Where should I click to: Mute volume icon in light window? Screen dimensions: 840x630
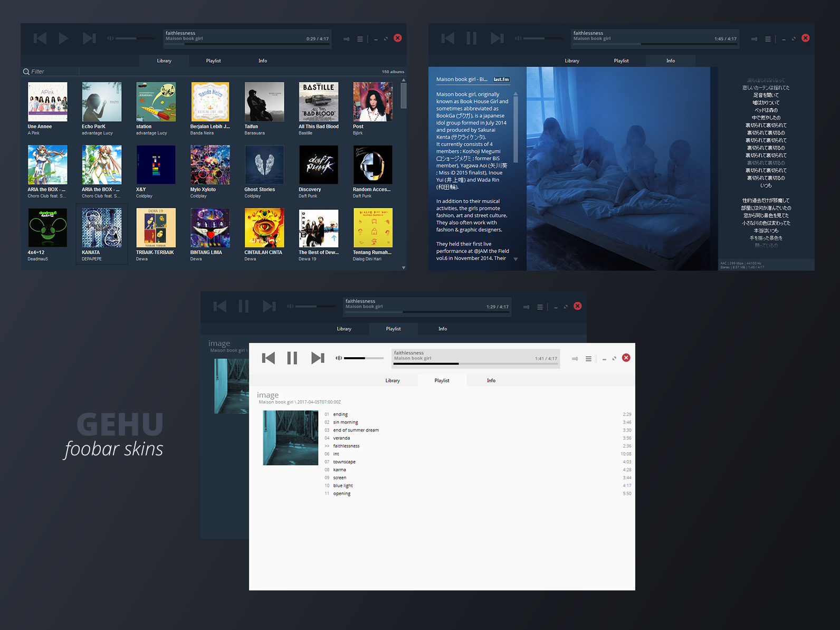339,358
